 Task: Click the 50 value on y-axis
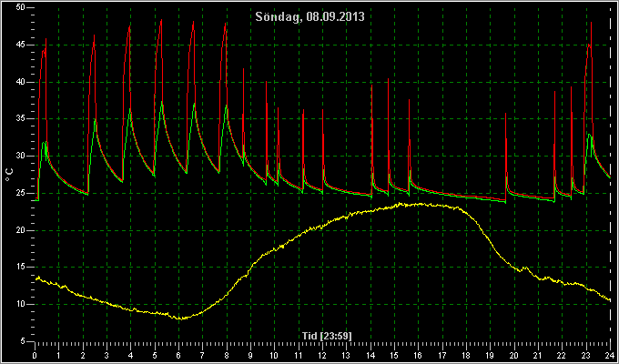pyautogui.click(x=21, y=7)
